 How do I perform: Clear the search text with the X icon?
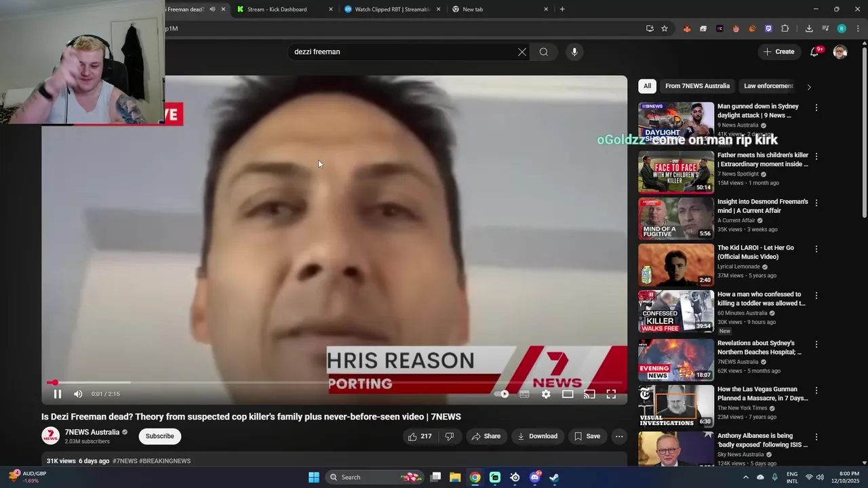click(x=522, y=52)
